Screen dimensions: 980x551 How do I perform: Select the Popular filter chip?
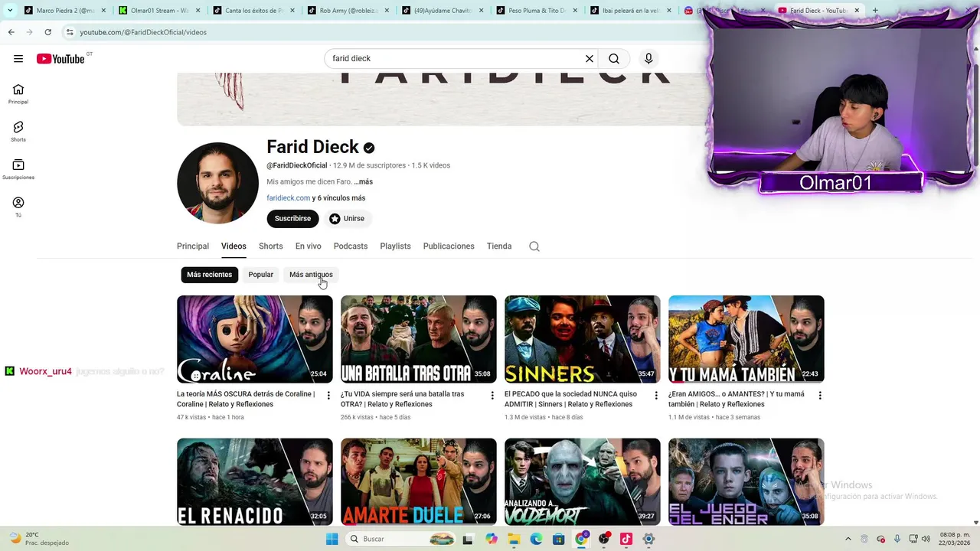[x=260, y=275]
